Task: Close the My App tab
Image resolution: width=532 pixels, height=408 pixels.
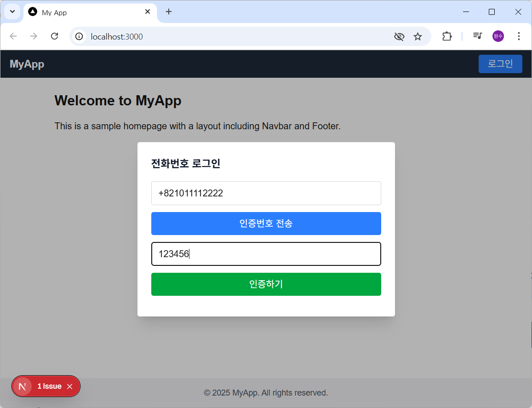Action: tap(148, 11)
